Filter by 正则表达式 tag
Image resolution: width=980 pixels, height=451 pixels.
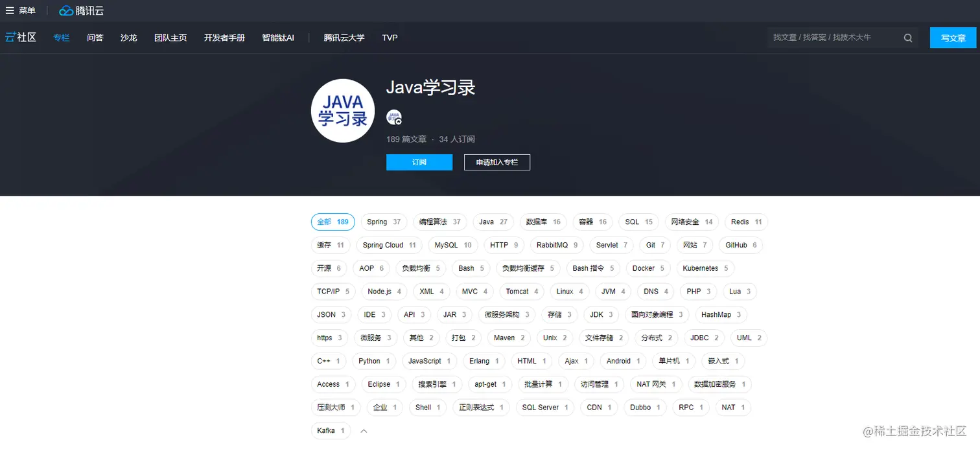(x=481, y=408)
